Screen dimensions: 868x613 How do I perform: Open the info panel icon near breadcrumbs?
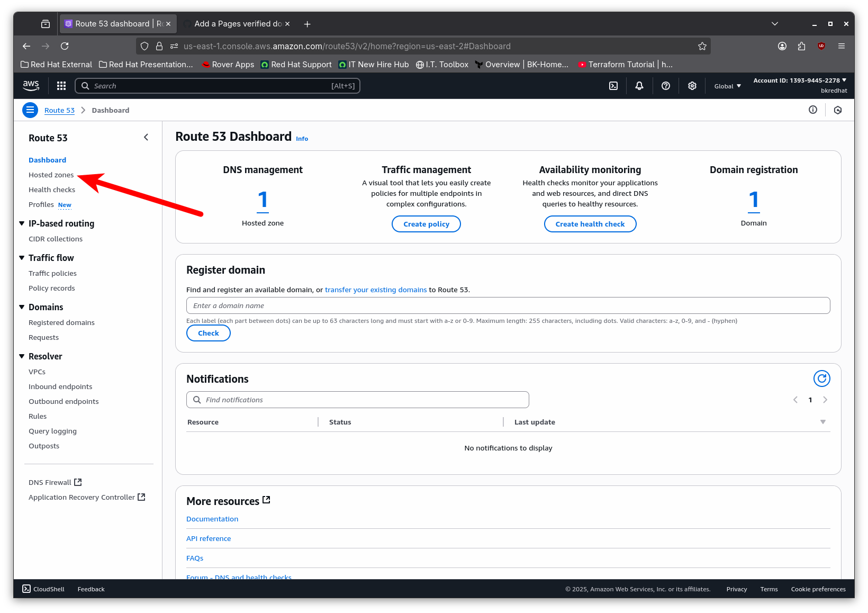(x=813, y=110)
